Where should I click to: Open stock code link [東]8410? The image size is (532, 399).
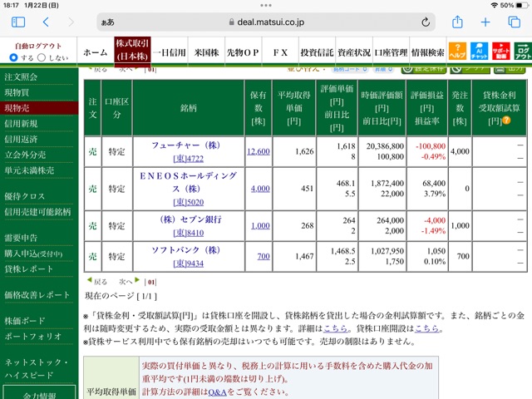[x=189, y=233]
